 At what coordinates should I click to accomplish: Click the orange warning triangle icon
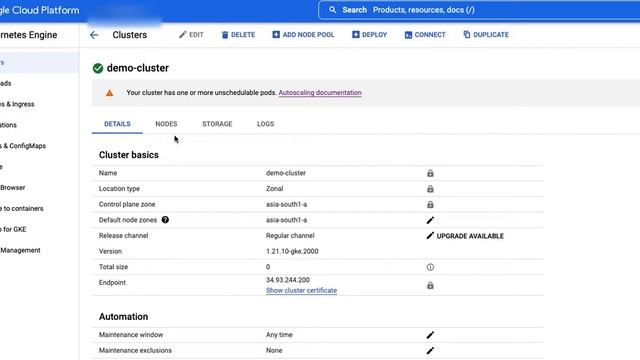(109, 93)
